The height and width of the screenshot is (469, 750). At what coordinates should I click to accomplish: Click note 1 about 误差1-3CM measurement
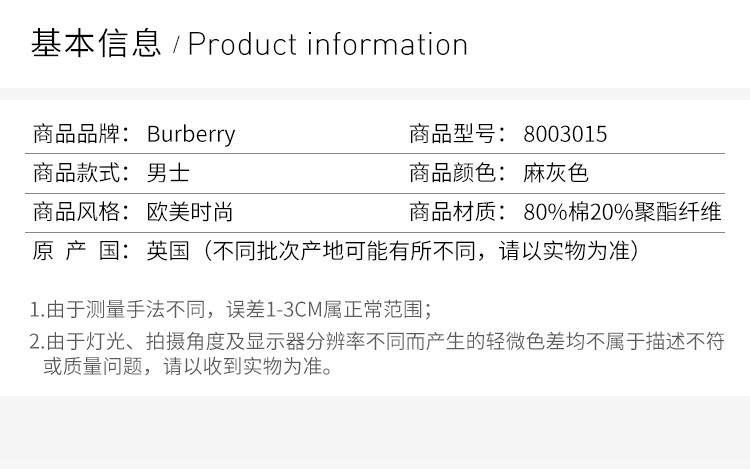point(231,308)
